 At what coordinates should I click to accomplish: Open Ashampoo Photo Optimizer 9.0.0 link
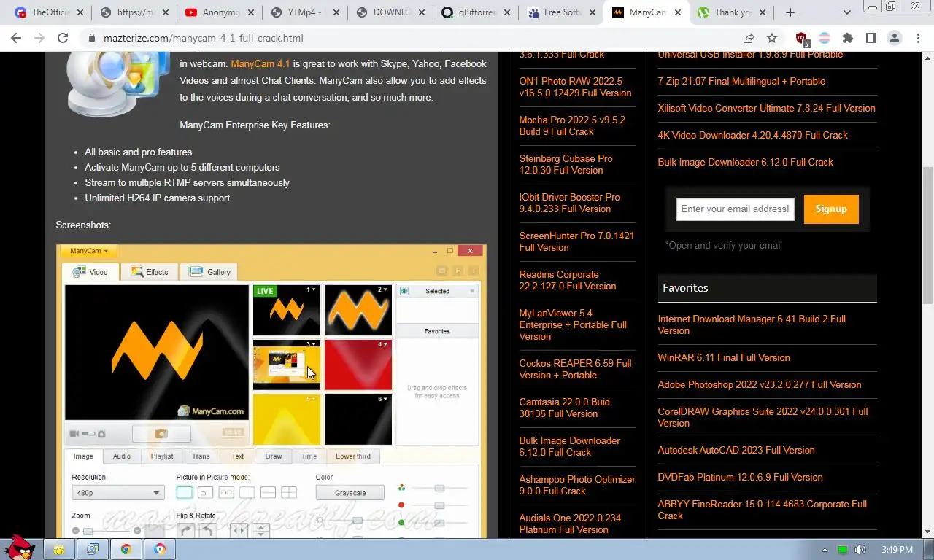tap(577, 485)
